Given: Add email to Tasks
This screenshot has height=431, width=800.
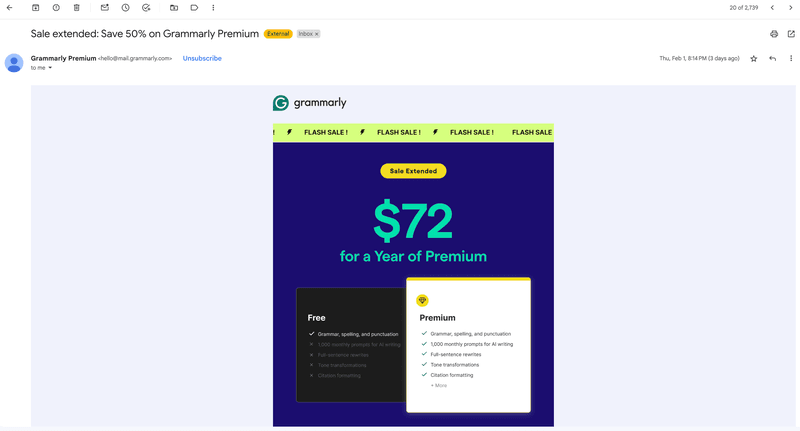Looking at the screenshot, I should pyautogui.click(x=146, y=8).
